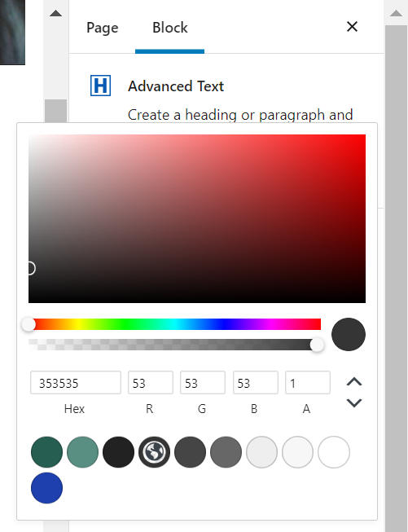This screenshot has height=532, width=408.
Task: Click the A alpha value field
Action: click(x=308, y=383)
